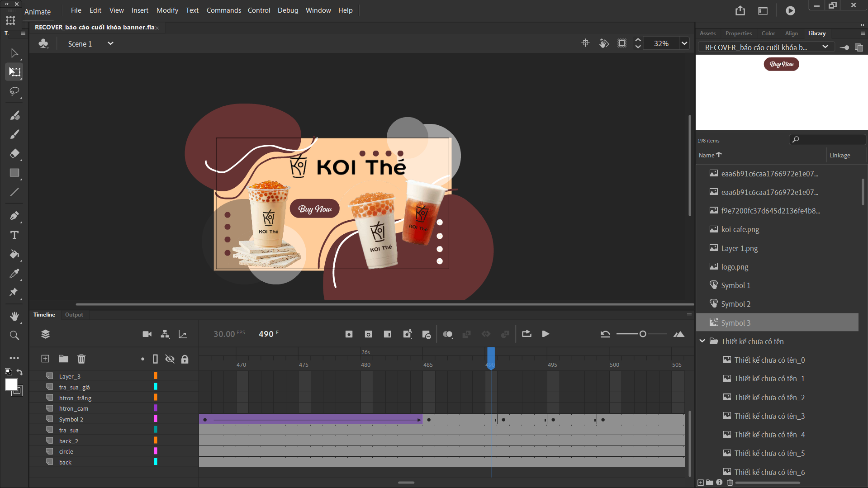Play the timeline animation
This screenshot has width=868, height=488.
[x=545, y=334]
